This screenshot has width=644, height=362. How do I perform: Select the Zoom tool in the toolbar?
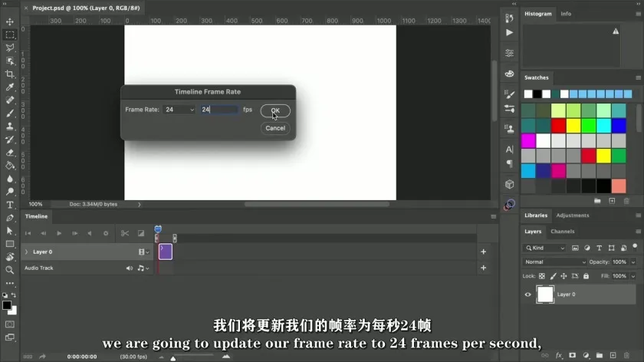click(x=10, y=270)
